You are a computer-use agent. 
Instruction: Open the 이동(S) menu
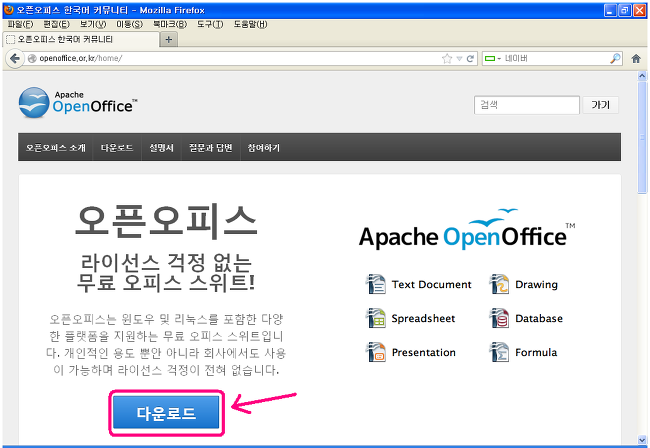coord(129,24)
